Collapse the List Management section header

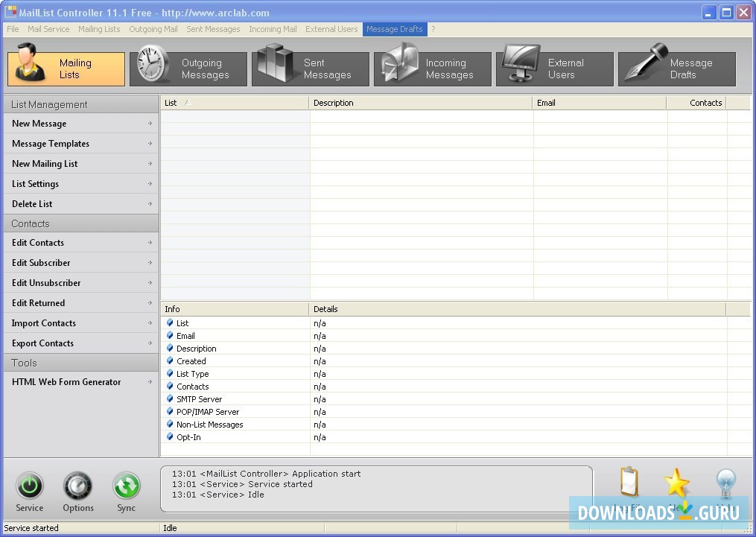tap(81, 104)
